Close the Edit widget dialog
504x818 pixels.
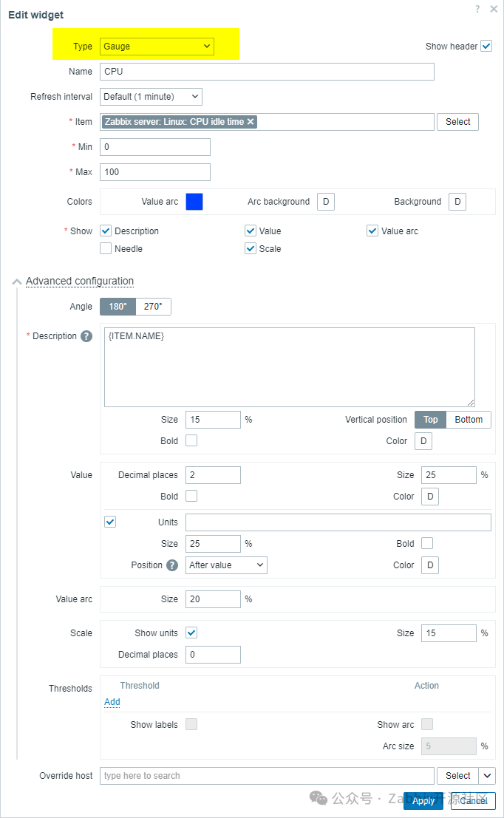(x=494, y=9)
